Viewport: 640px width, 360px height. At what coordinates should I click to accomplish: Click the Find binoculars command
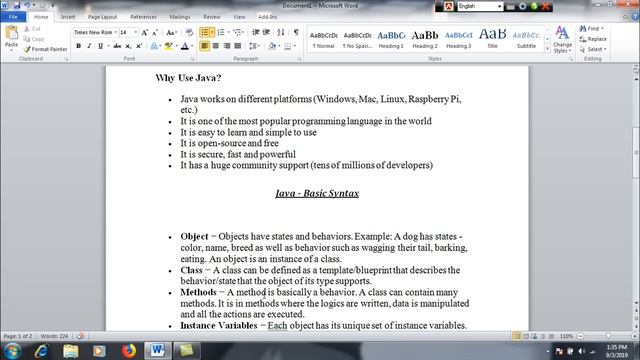(591, 29)
